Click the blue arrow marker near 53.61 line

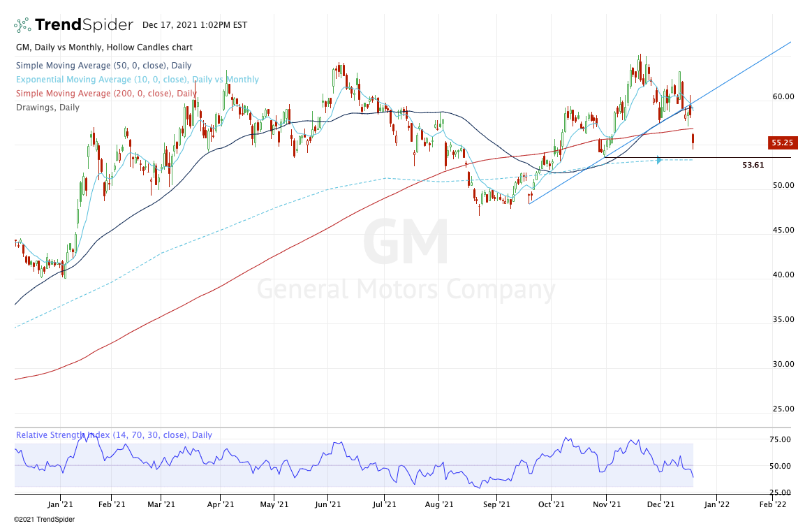click(x=658, y=159)
